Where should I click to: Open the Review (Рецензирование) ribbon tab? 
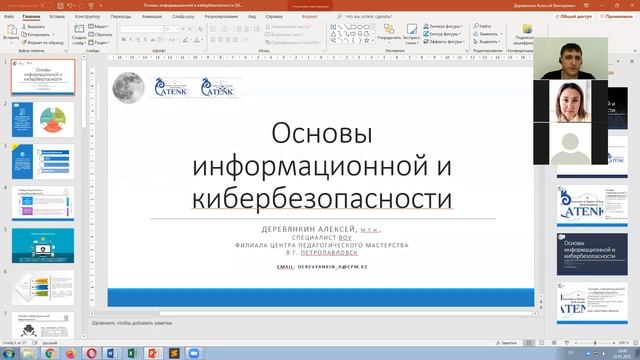click(x=221, y=16)
